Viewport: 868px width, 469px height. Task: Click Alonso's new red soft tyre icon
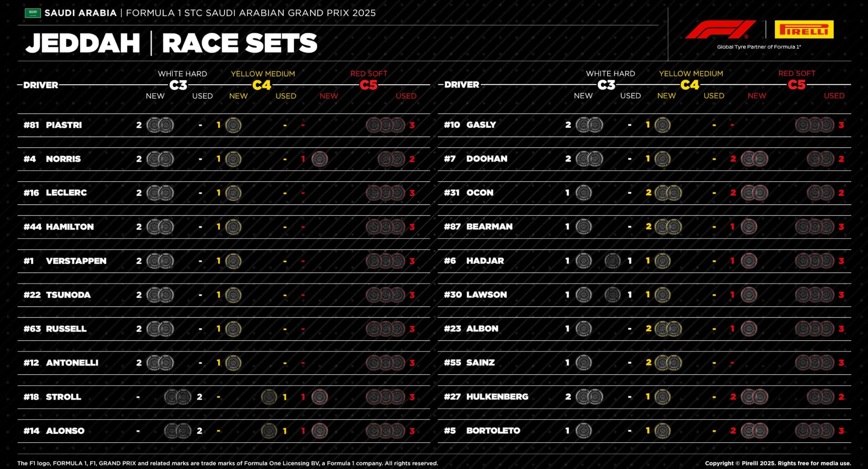click(x=320, y=431)
